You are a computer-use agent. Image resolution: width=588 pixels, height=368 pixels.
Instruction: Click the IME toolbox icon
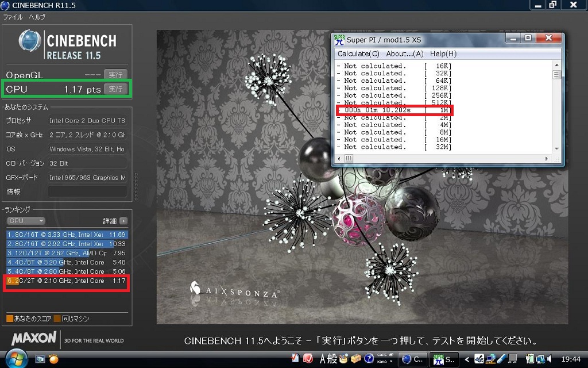coord(356,359)
